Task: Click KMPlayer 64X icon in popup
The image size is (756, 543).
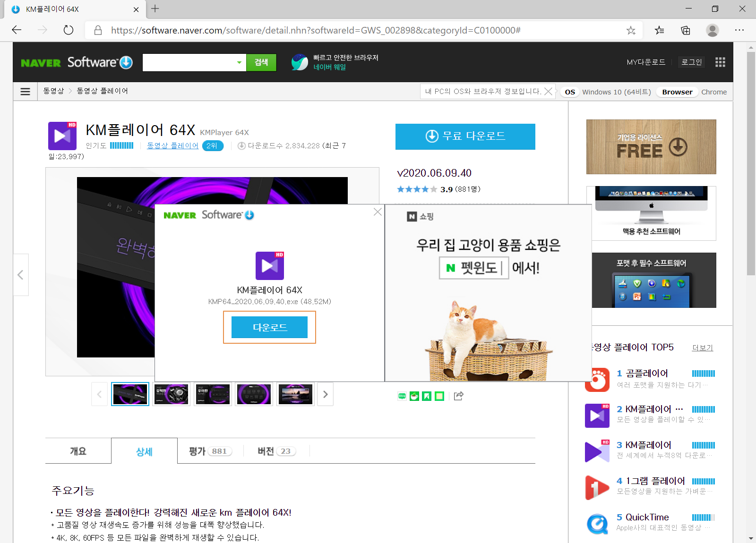Action: point(270,266)
